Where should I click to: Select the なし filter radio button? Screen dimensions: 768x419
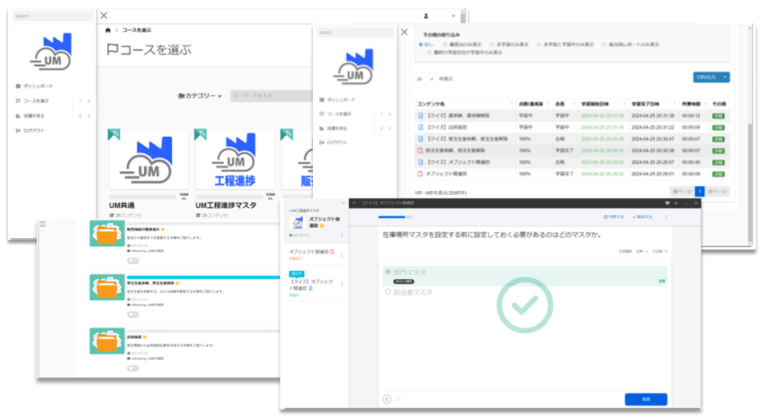click(421, 45)
